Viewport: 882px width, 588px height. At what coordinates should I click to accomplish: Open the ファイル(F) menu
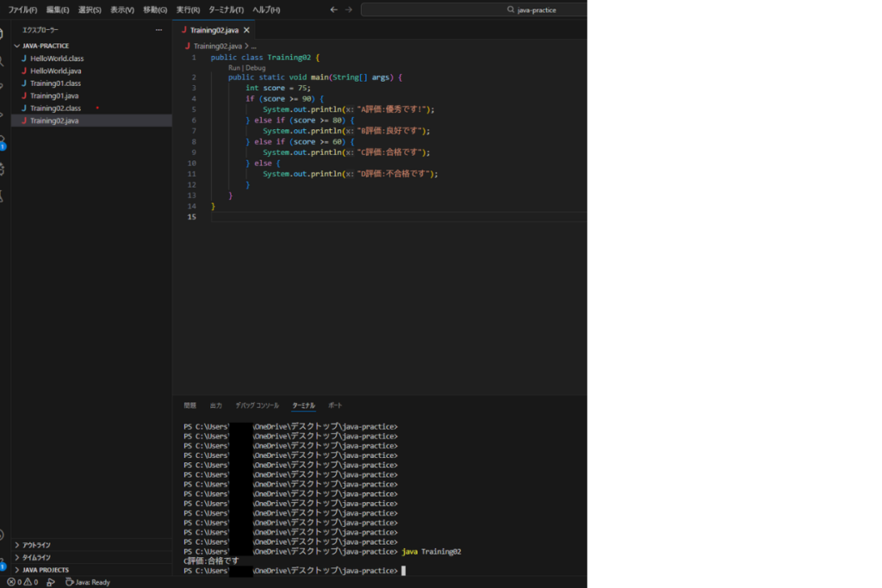click(x=22, y=9)
